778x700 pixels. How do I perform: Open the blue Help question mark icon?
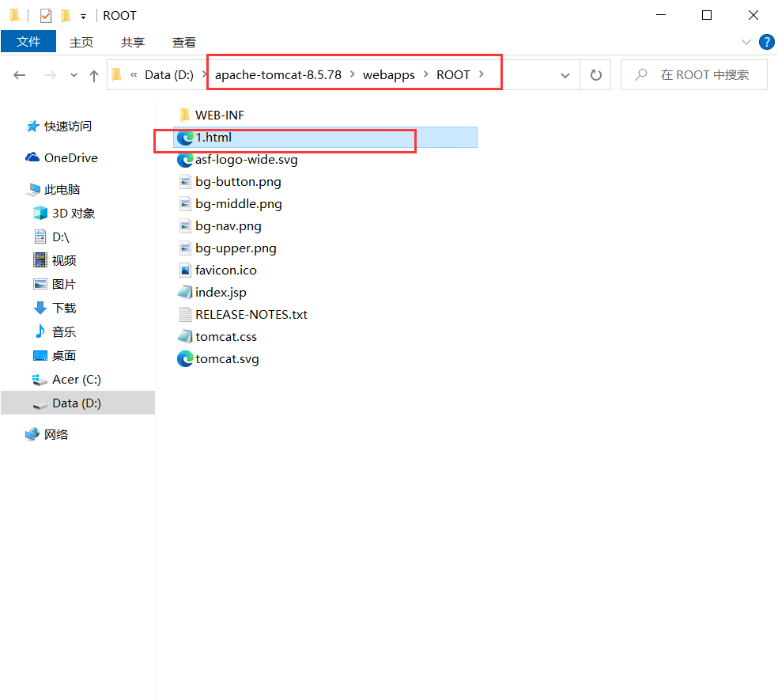pos(767,42)
